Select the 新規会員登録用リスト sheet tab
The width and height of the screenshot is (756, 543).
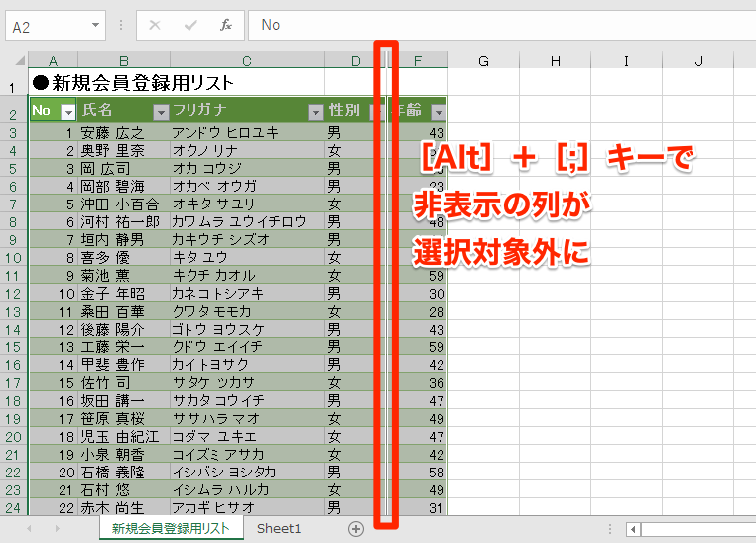click(x=172, y=529)
